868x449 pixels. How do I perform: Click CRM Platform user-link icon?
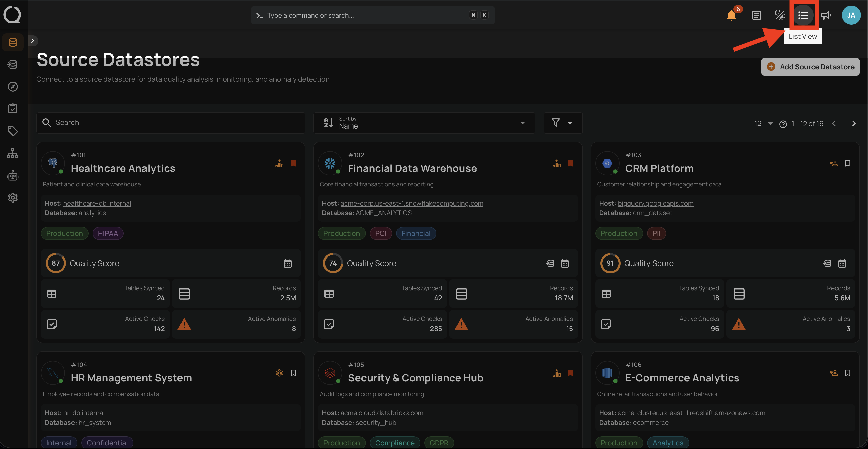coord(834,163)
